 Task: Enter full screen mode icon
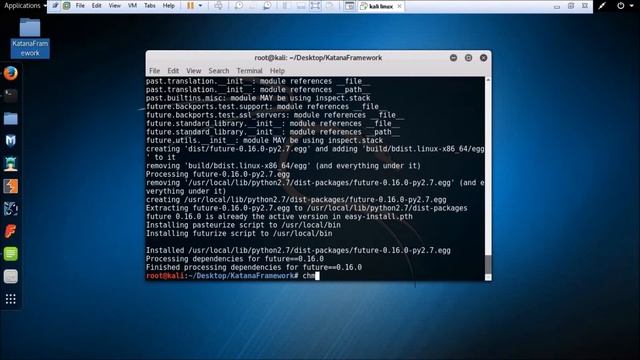click(x=315, y=6)
